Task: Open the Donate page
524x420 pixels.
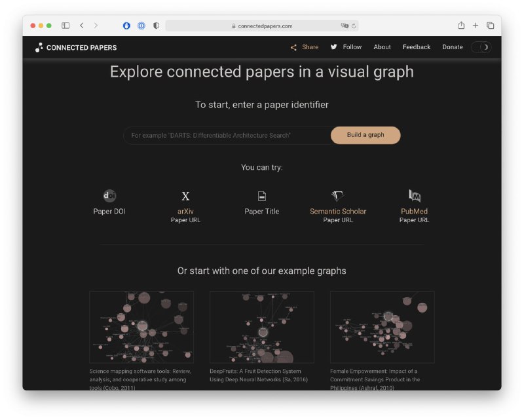Action: [453, 47]
